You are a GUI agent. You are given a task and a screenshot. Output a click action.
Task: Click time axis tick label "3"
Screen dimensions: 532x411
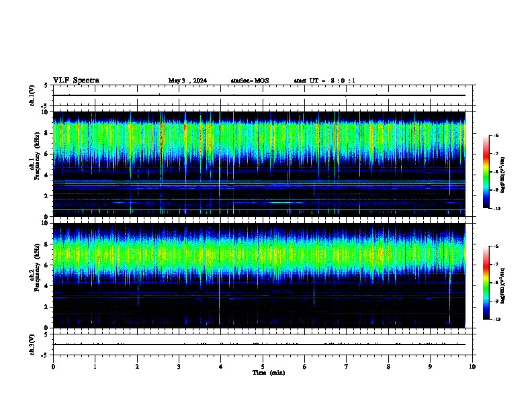(179, 367)
